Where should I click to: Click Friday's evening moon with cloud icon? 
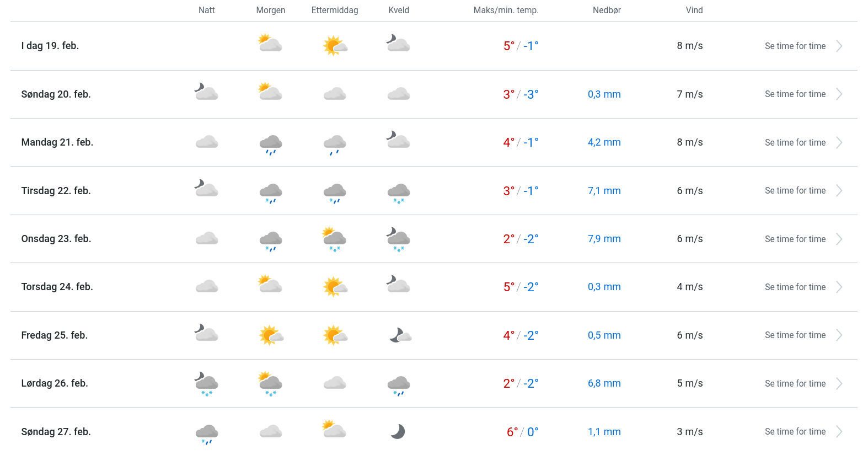point(400,335)
